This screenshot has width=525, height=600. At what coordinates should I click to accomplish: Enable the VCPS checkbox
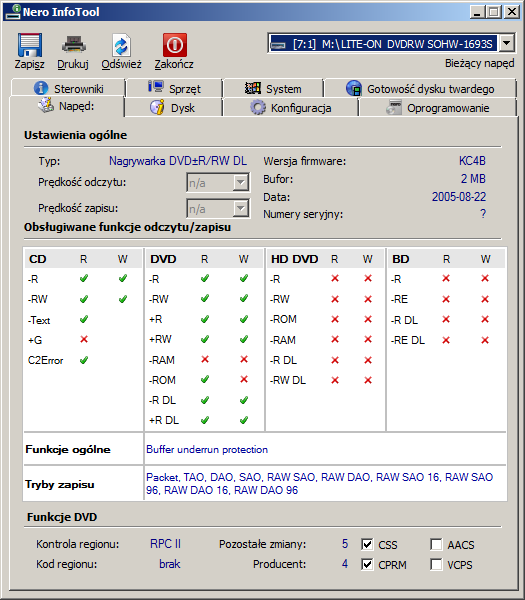(436, 564)
